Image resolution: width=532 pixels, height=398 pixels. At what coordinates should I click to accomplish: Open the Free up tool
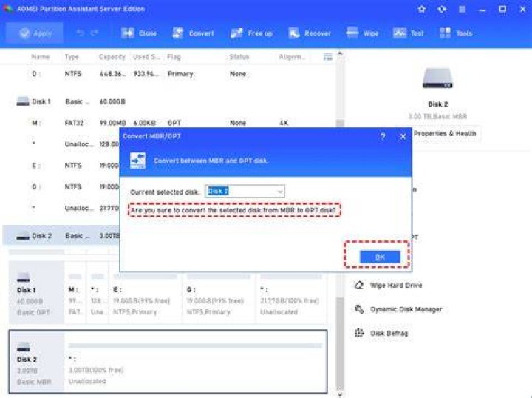(x=251, y=33)
